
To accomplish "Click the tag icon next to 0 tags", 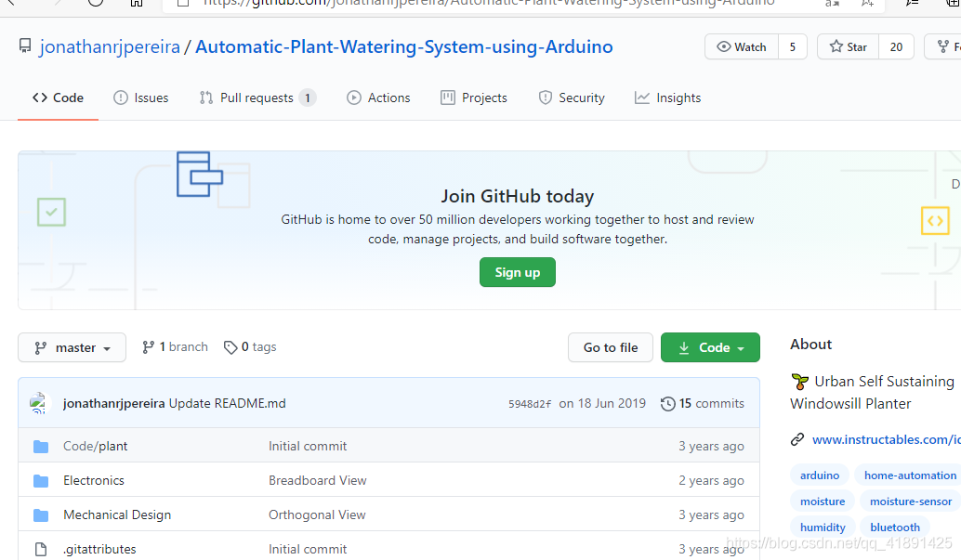I will pyautogui.click(x=230, y=347).
